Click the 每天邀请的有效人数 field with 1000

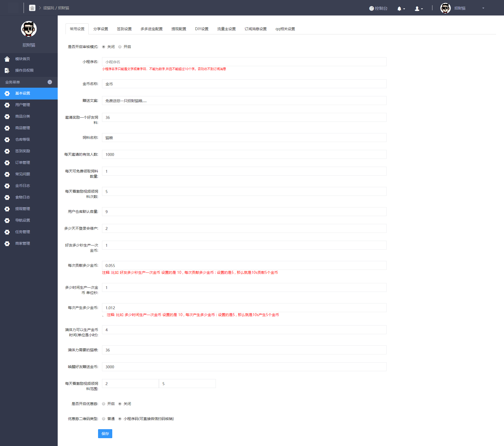coord(244,154)
